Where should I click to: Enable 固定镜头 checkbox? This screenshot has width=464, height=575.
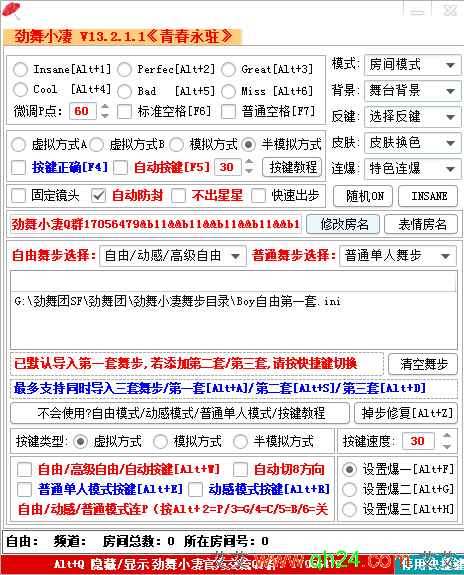click(18, 196)
